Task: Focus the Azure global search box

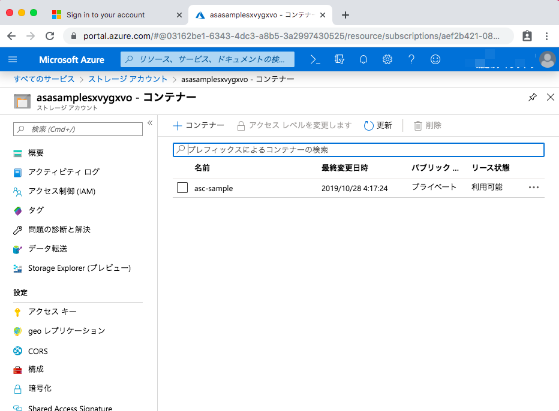Action: (x=207, y=59)
